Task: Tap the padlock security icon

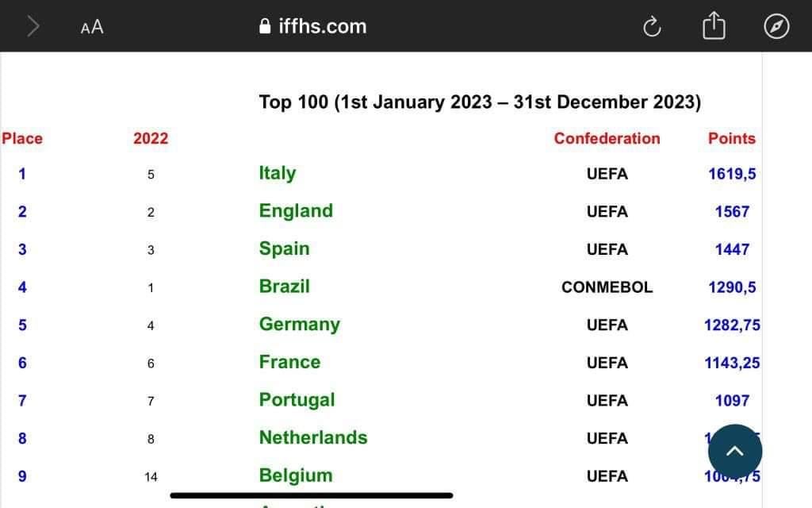Action: [x=265, y=26]
